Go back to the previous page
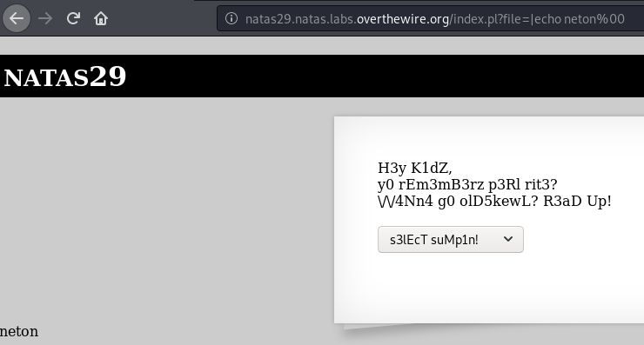The image size is (644, 345). pyautogui.click(x=17, y=18)
